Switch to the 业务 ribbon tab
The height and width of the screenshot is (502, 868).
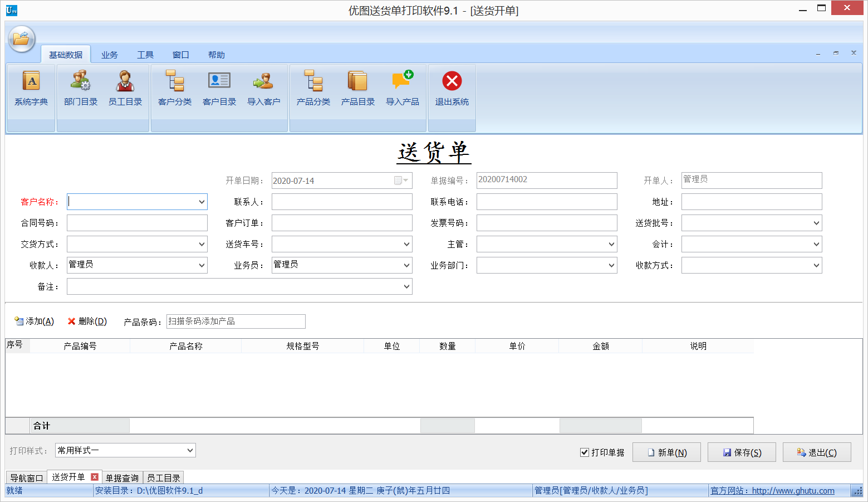tap(109, 54)
